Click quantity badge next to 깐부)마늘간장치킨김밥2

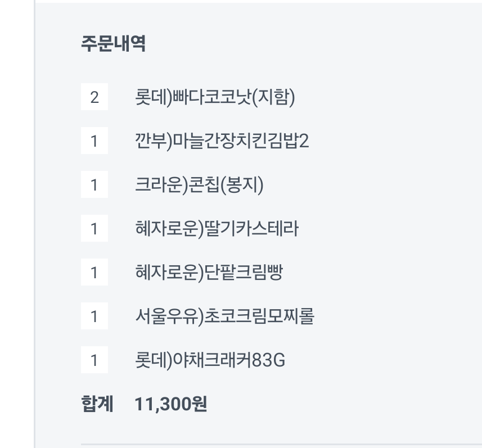coord(94,142)
